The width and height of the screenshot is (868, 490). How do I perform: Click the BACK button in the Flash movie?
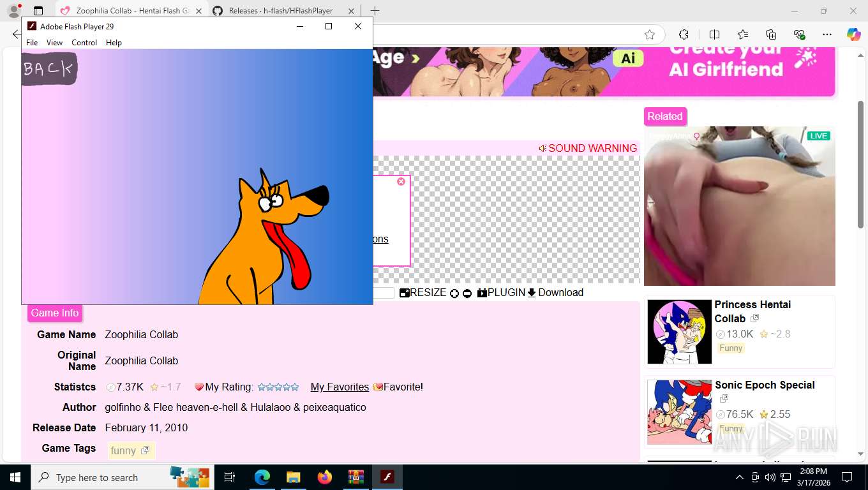(x=49, y=68)
